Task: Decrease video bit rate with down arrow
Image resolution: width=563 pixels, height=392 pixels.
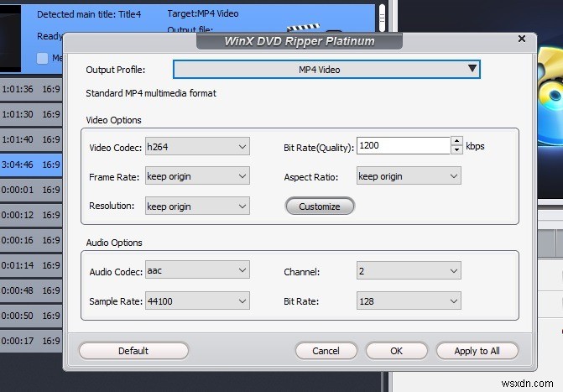Action: click(x=456, y=149)
